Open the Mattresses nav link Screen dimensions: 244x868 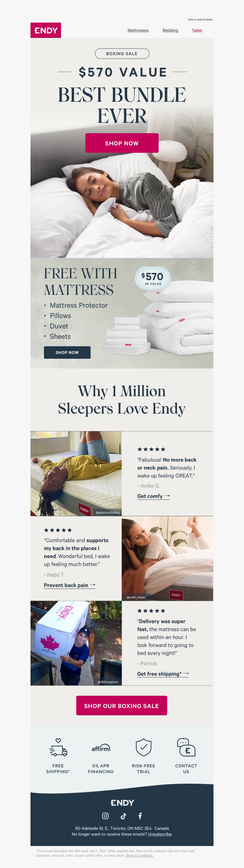[x=138, y=30]
